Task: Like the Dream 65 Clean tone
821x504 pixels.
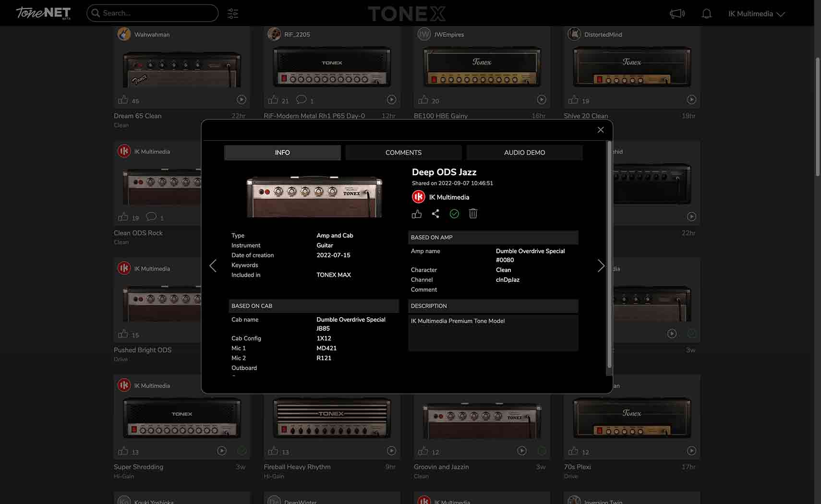Action: (123, 100)
